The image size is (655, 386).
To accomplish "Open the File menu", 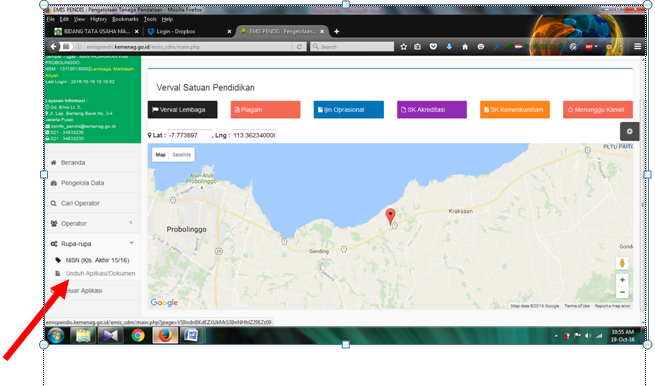I will click(51, 19).
